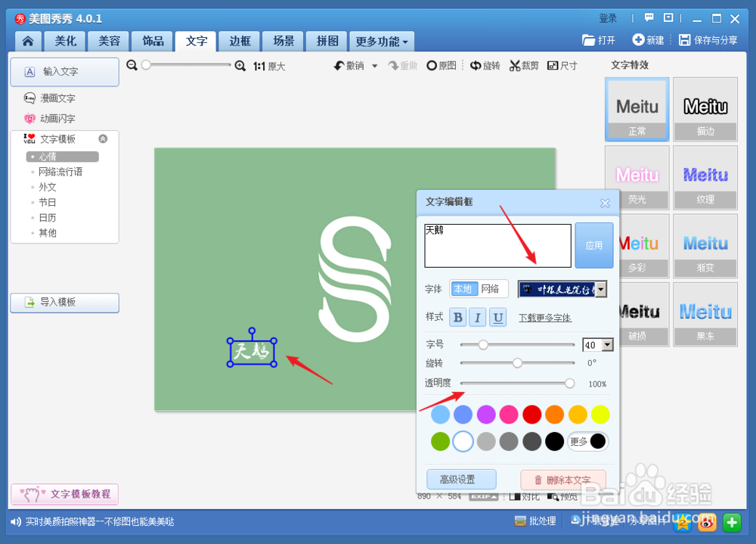Viewport: 756px width, 544px height.
Task: Select the 描边 outline text effect
Action: click(x=705, y=110)
